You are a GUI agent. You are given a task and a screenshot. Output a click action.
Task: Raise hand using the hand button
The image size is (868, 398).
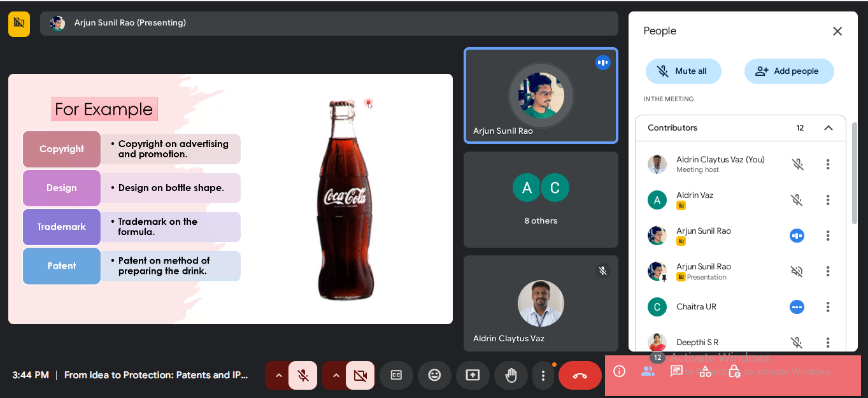tap(511, 376)
